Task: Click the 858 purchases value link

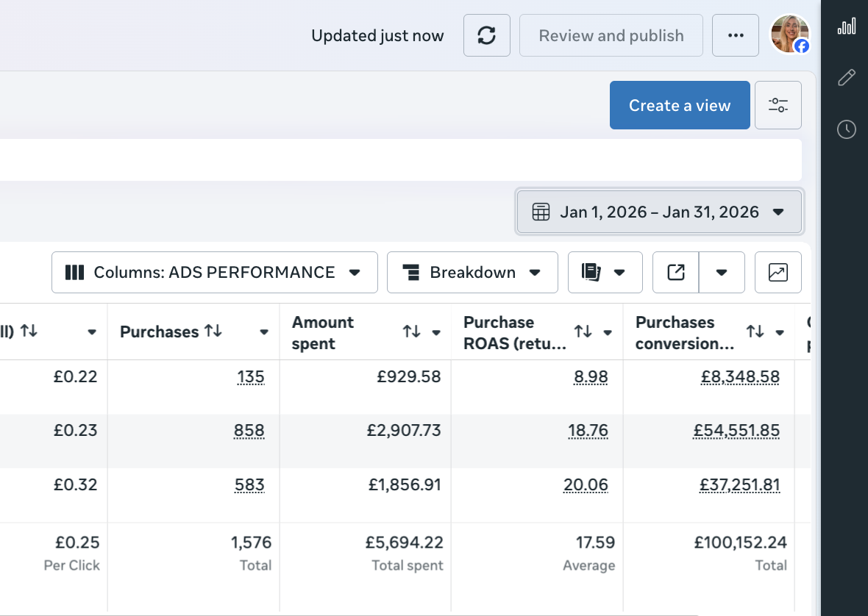Action: [249, 431]
